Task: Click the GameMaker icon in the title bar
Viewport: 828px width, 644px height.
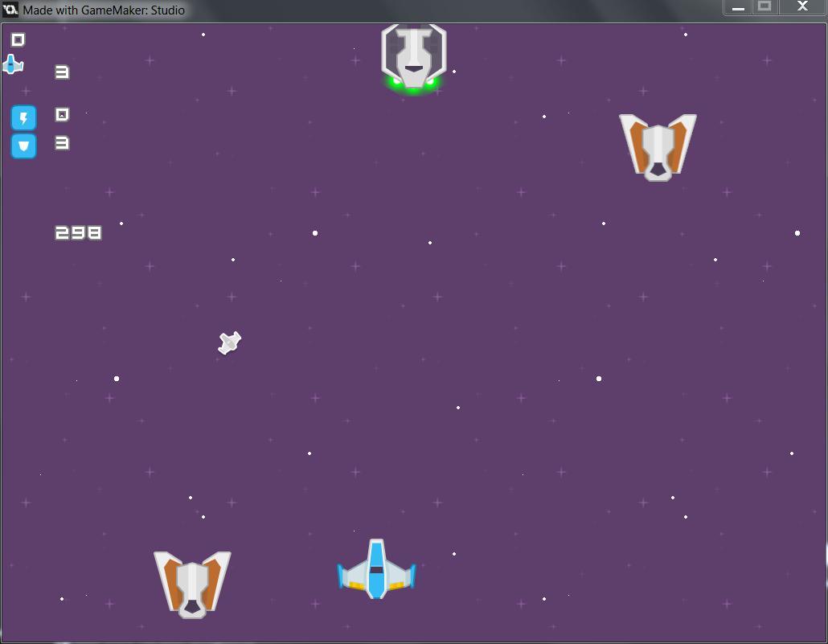Action: click(10, 10)
